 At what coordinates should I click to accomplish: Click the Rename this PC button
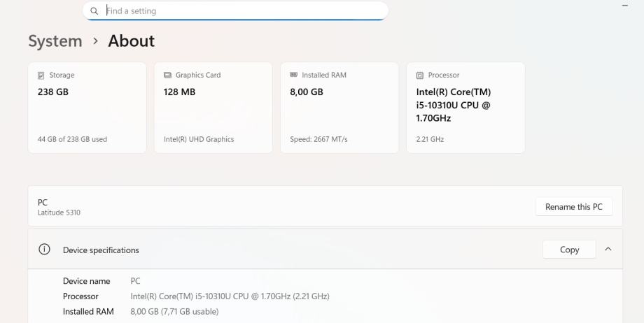(x=573, y=207)
